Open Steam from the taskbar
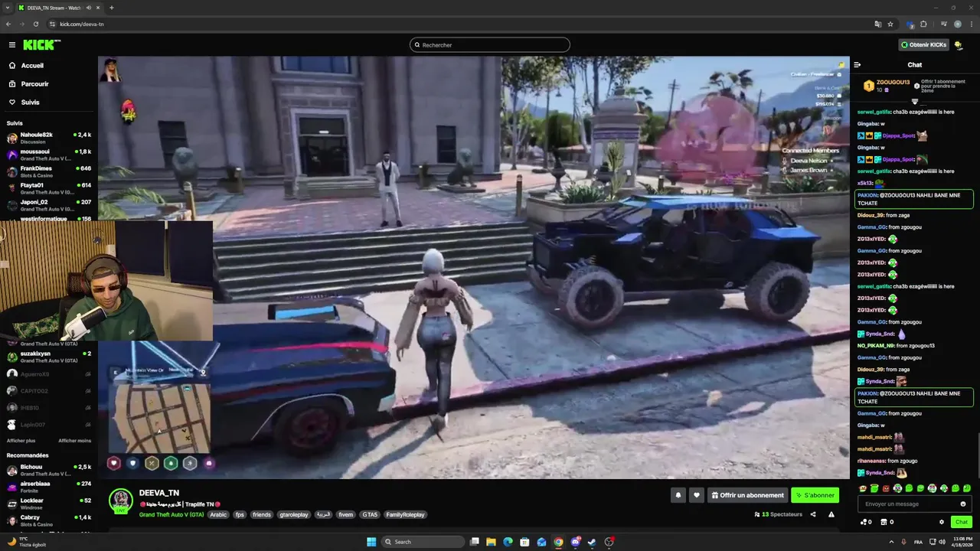The height and width of the screenshot is (551, 980). pyautogui.click(x=592, y=542)
